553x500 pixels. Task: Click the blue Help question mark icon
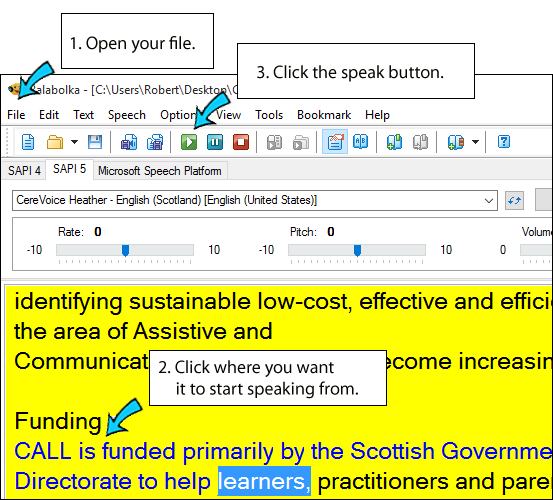pos(504,142)
